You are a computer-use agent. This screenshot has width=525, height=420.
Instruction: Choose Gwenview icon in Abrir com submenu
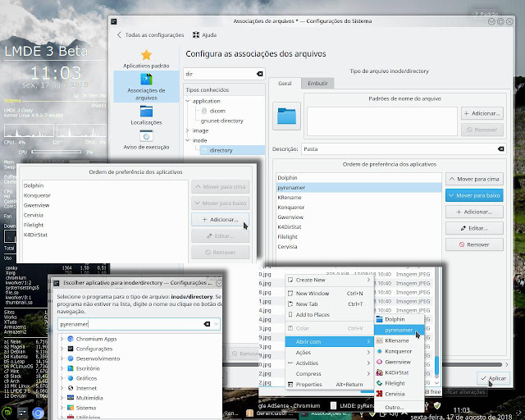coord(379,362)
